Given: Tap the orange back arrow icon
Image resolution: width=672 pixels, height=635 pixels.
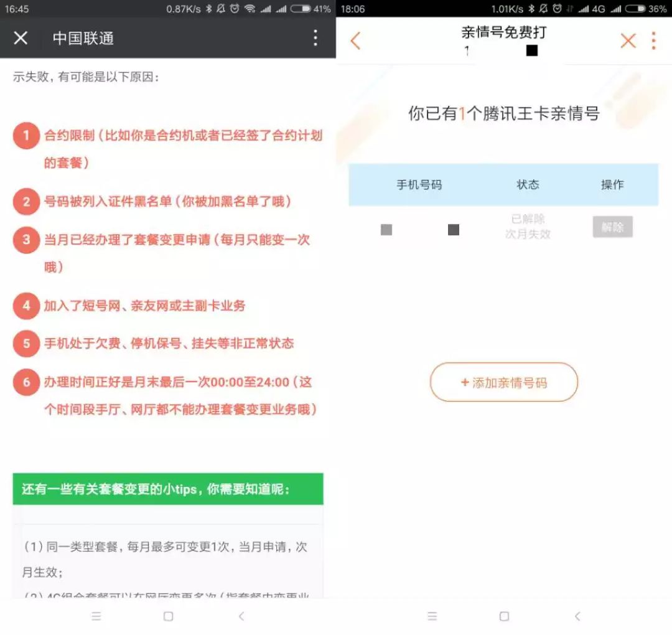Looking at the screenshot, I should coord(355,41).
